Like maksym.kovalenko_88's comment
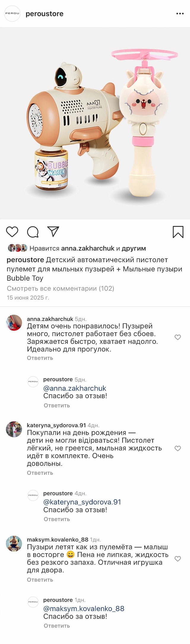This screenshot has width=190, height=644. 178,559
